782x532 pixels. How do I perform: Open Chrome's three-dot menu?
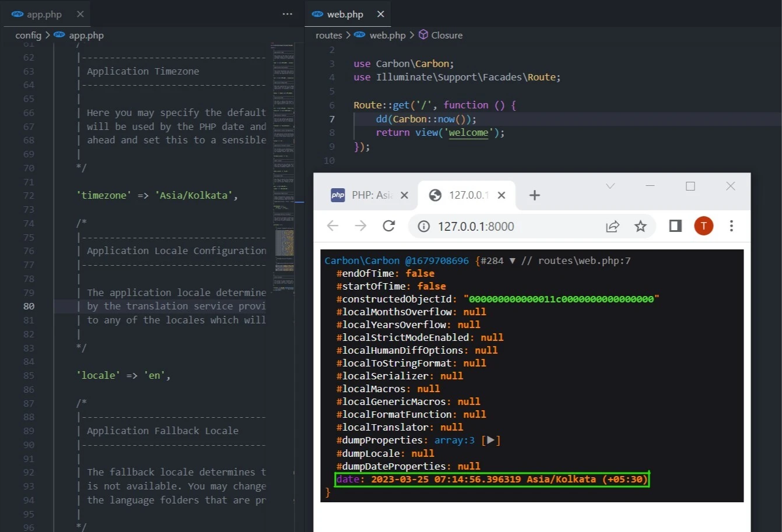[x=731, y=226]
